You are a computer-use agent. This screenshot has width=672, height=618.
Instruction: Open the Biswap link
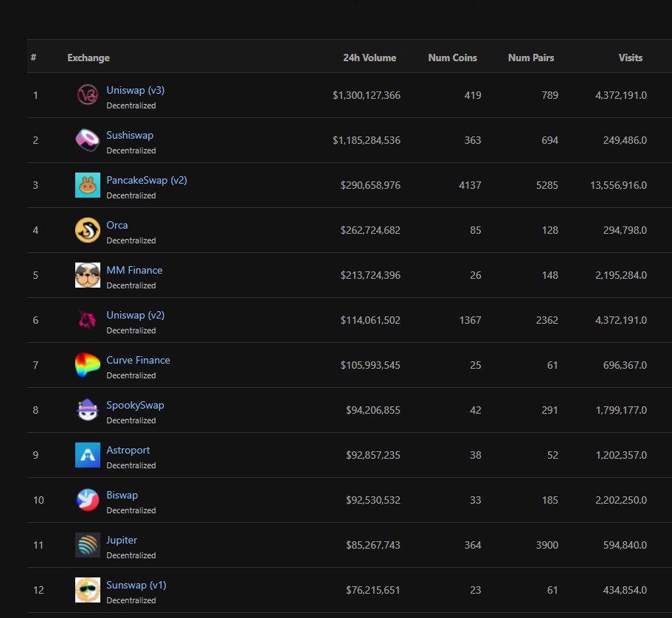coord(122,495)
